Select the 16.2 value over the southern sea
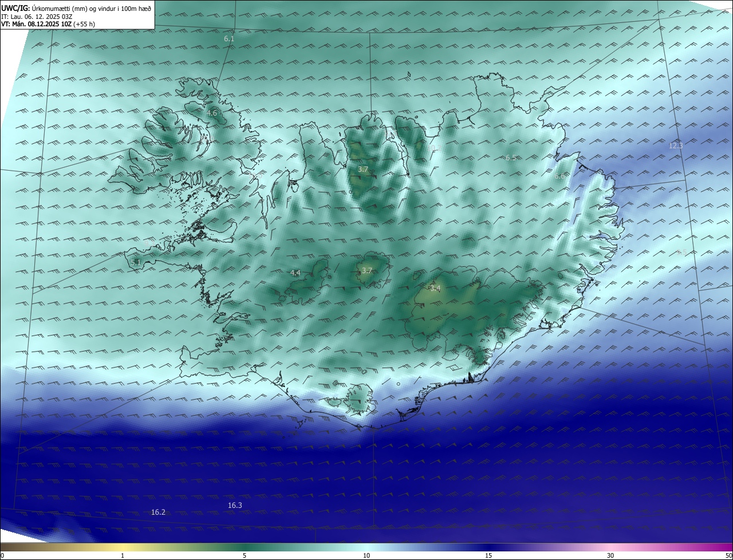 click(159, 512)
